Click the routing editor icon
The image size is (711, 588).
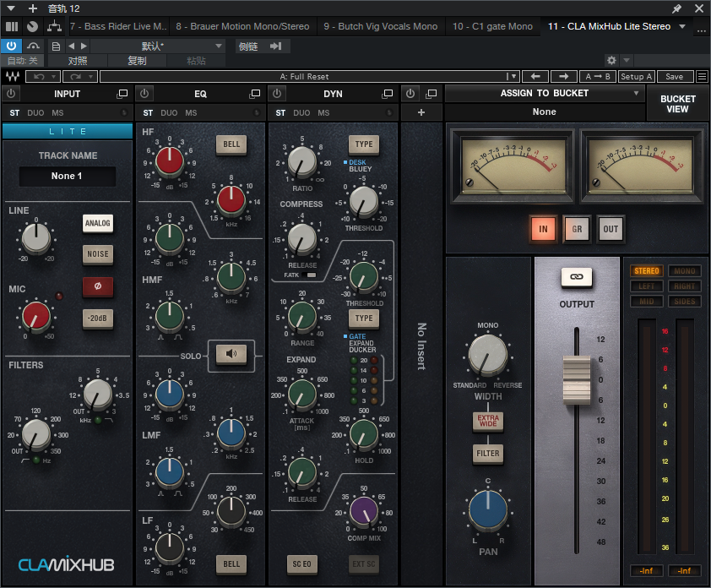coord(54,26)
